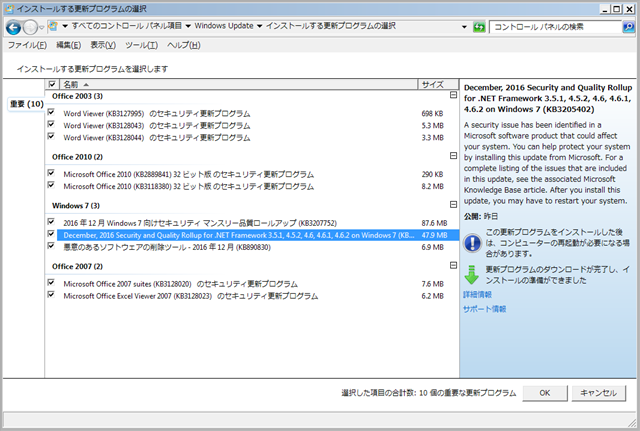The width and height of the screenshot is (640, 431).
Task: Click the Office 2007 (2) group header
Action: pyautogui.click(x=77, y=267)
